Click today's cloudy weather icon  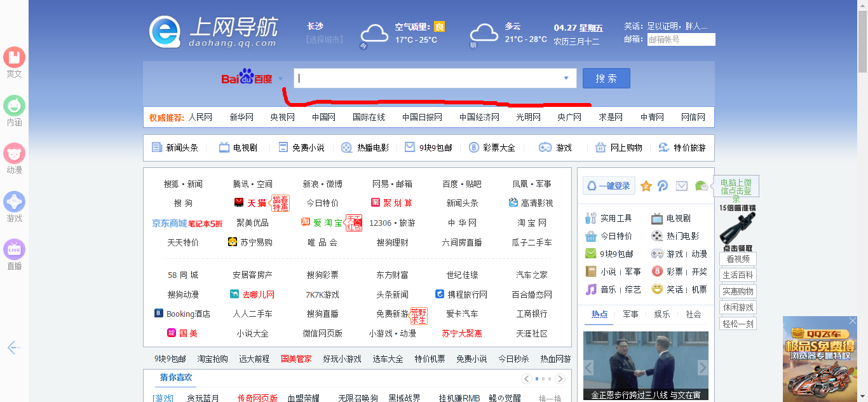[374, 34]
